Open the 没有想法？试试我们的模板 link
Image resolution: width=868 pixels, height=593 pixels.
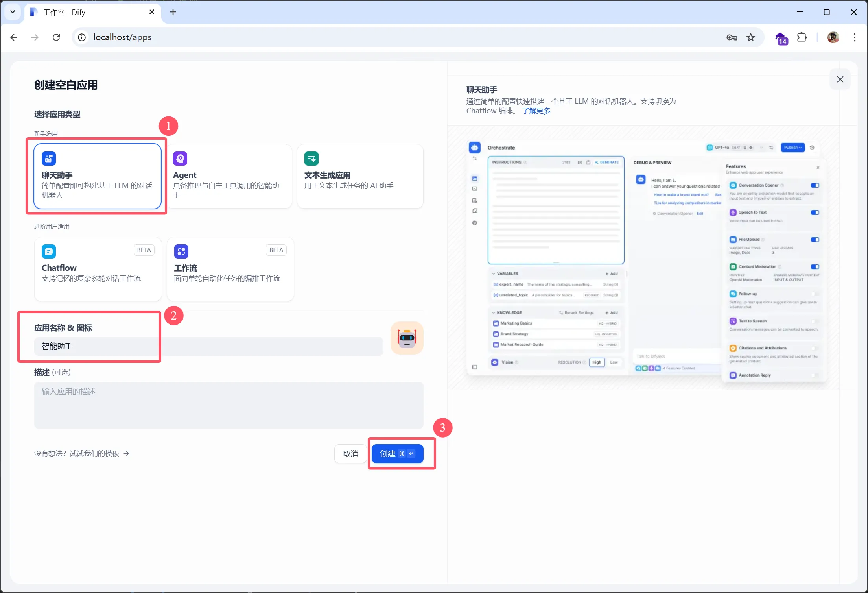81,454
